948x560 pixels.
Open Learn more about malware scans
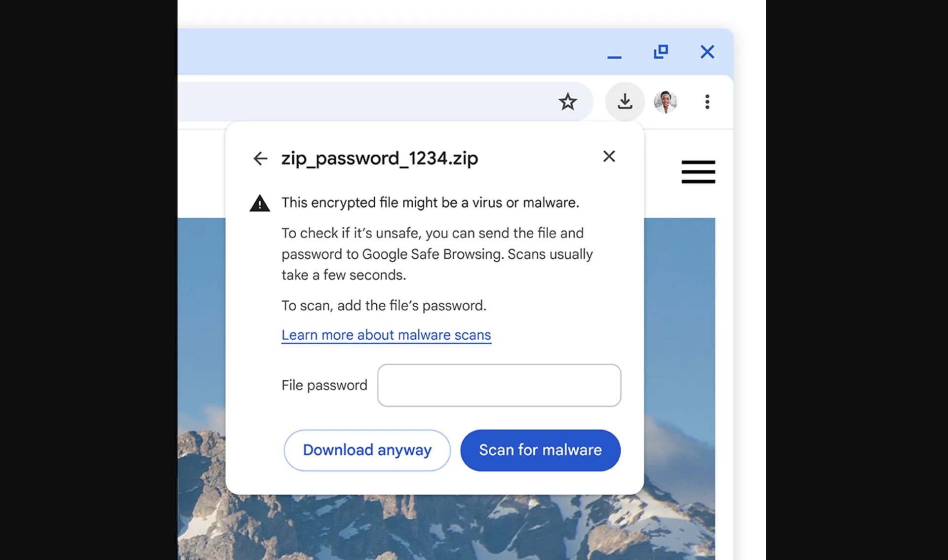(x=386, y=335)
